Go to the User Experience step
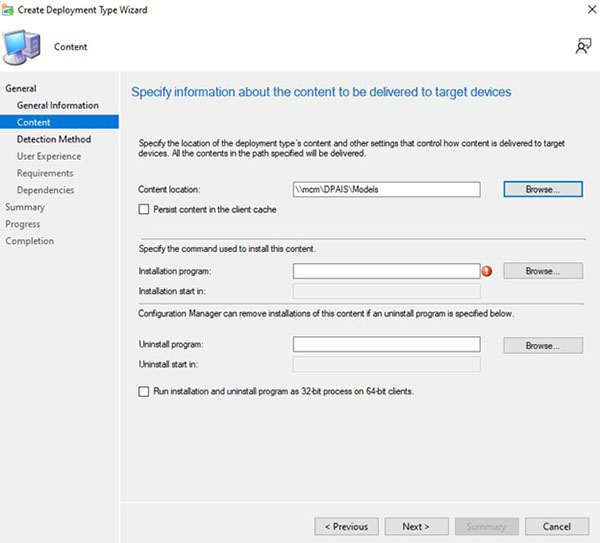The height and width of the screenshot is (543, 600). (x=49, y=156)
